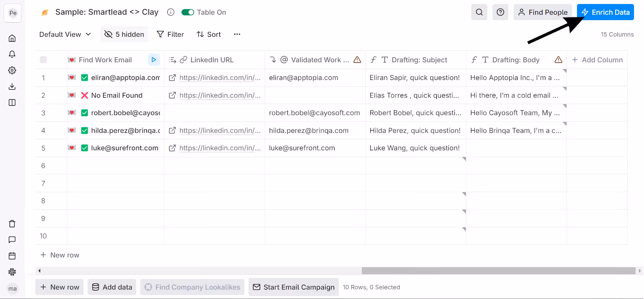Screen dimensions: 644x299
Task: Select 'luke@surefront.com' validated email cell
Action: 315,148
